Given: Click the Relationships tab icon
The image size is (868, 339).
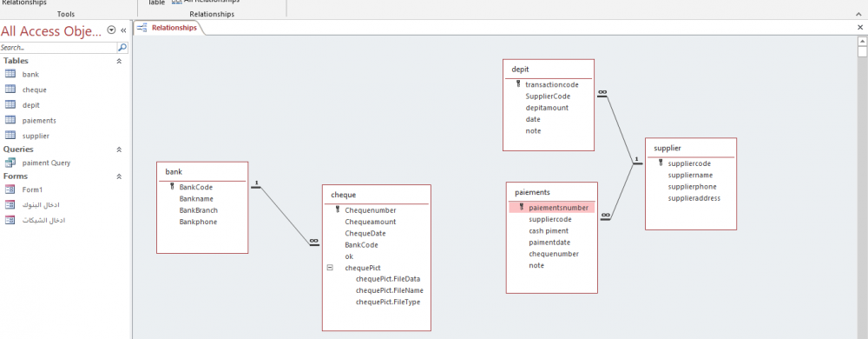Looking at the screenshot, I should (141, 27).
